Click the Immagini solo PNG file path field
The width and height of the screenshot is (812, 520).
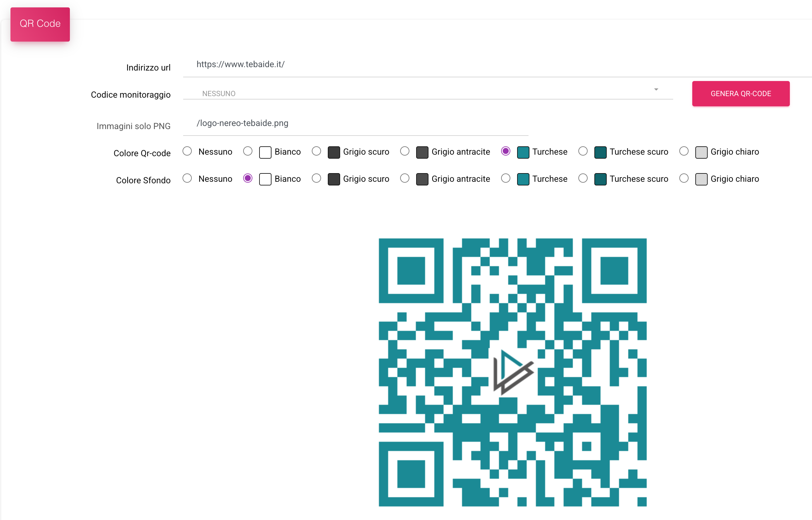[x=354, y=123]
